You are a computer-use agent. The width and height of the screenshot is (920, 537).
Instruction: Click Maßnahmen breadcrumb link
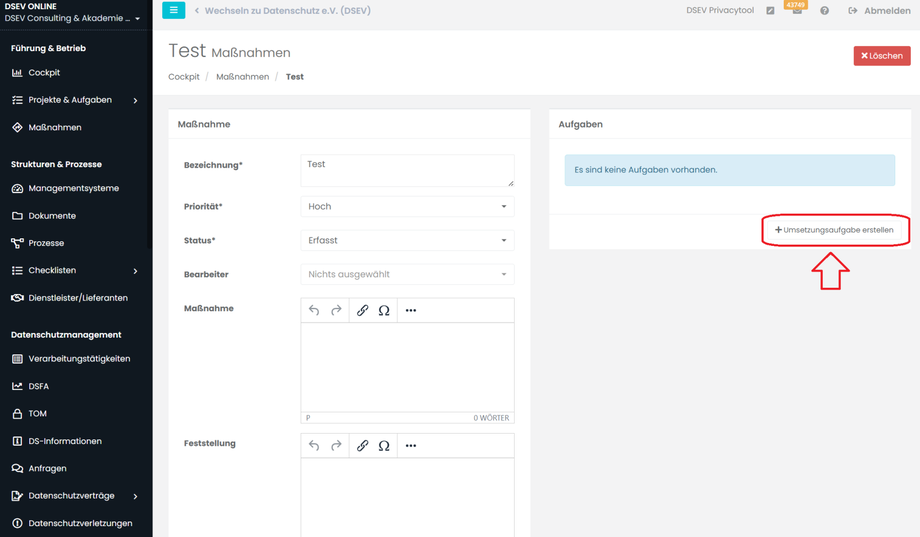click(242, 77)
